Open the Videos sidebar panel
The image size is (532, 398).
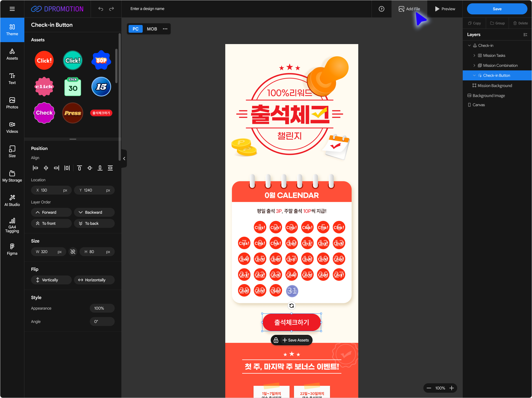(12, 127)
